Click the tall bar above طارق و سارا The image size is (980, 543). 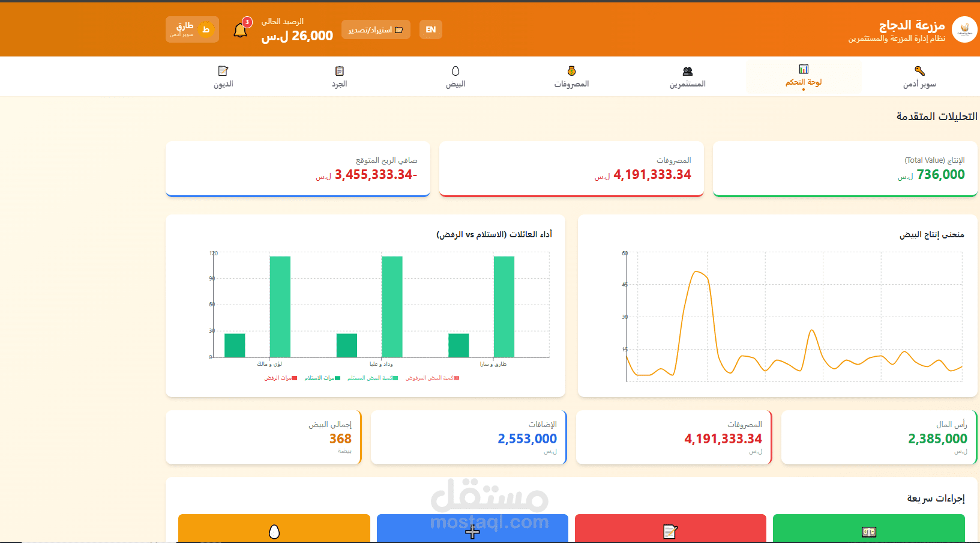pos(504,307)
